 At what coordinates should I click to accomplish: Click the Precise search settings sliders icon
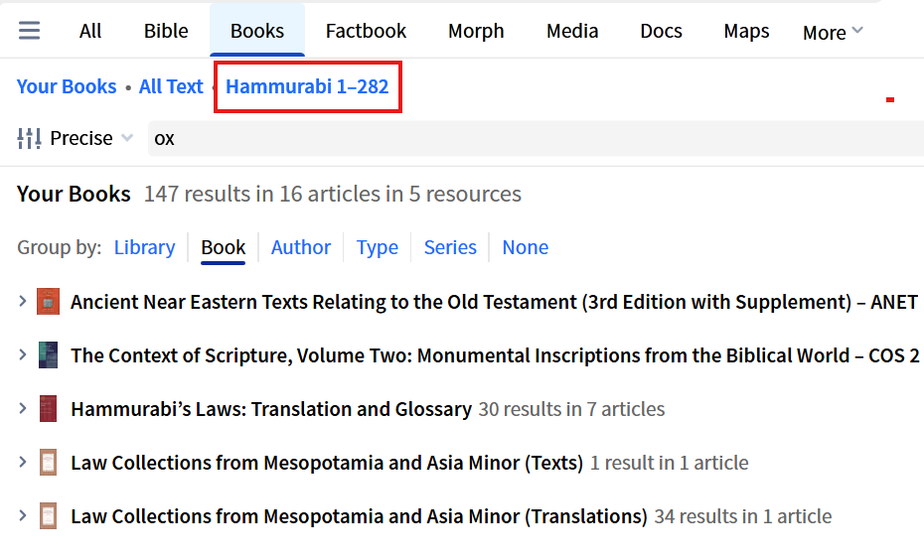tap(30, 138)
